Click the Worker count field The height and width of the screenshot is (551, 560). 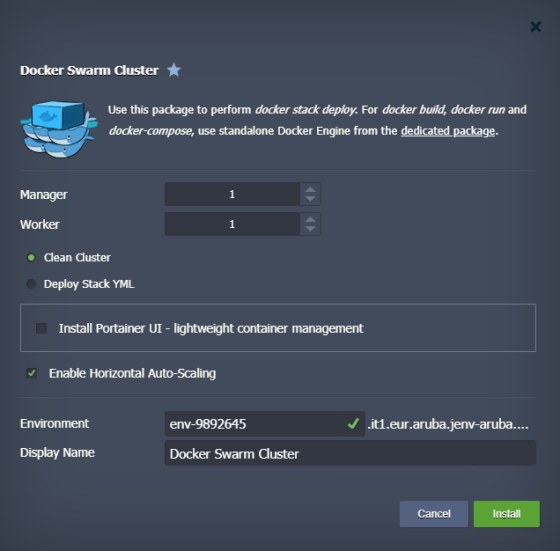[232, 224]
